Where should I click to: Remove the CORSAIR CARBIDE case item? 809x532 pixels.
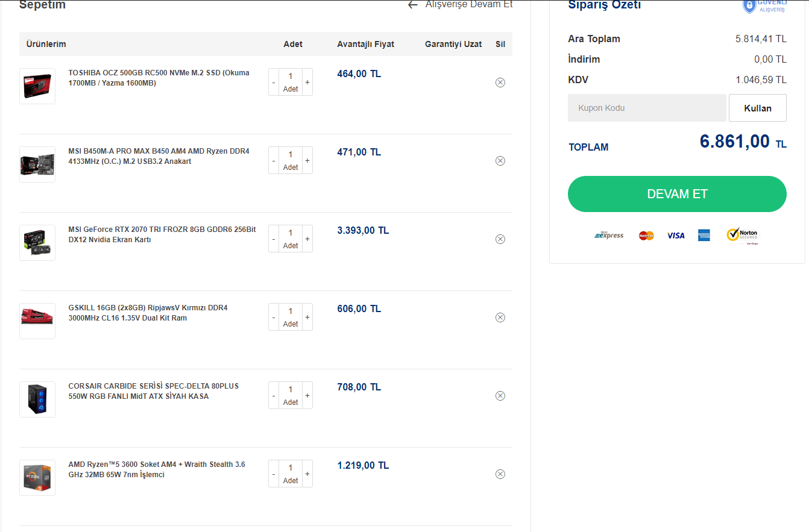tap(500, 396)
